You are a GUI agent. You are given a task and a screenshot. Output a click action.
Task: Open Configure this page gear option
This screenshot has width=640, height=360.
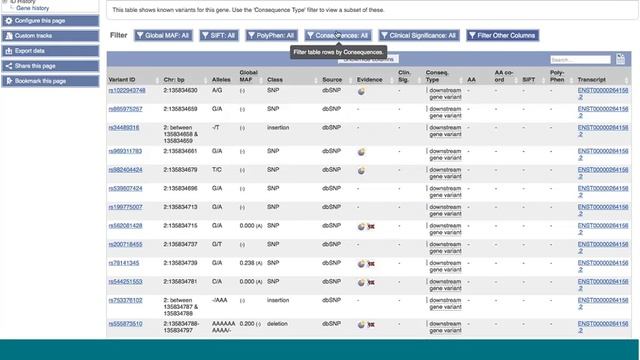50,21
